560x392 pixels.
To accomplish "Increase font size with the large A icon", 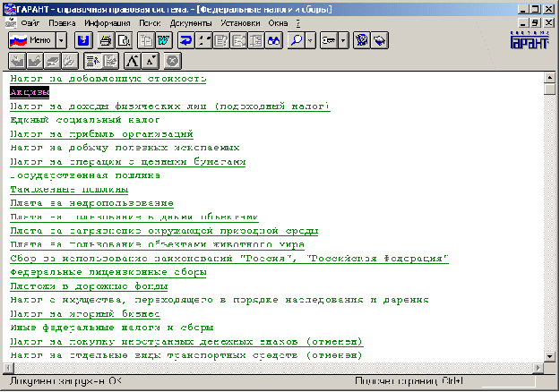I will pos(133,61).
